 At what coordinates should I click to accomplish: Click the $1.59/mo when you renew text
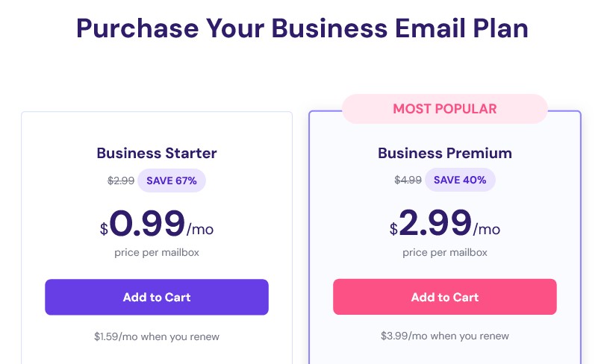click(x=156, y=336)
